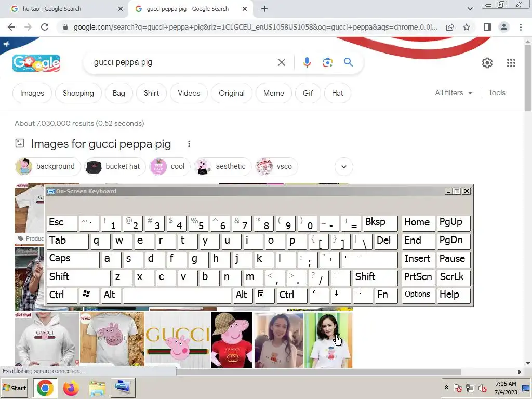Viewport: 532px width, 399px height.
Task: Click the blue search magnifier icon
Action: pyautogui.click(x=348, y=62)
